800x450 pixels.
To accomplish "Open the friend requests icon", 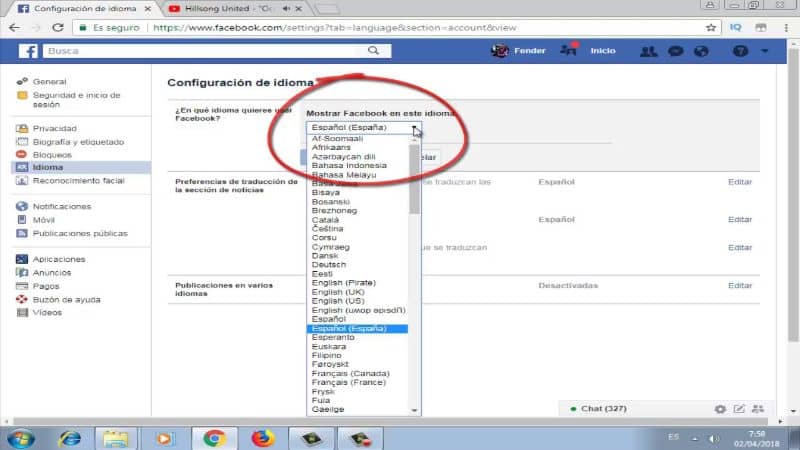I will click(648, 51).
